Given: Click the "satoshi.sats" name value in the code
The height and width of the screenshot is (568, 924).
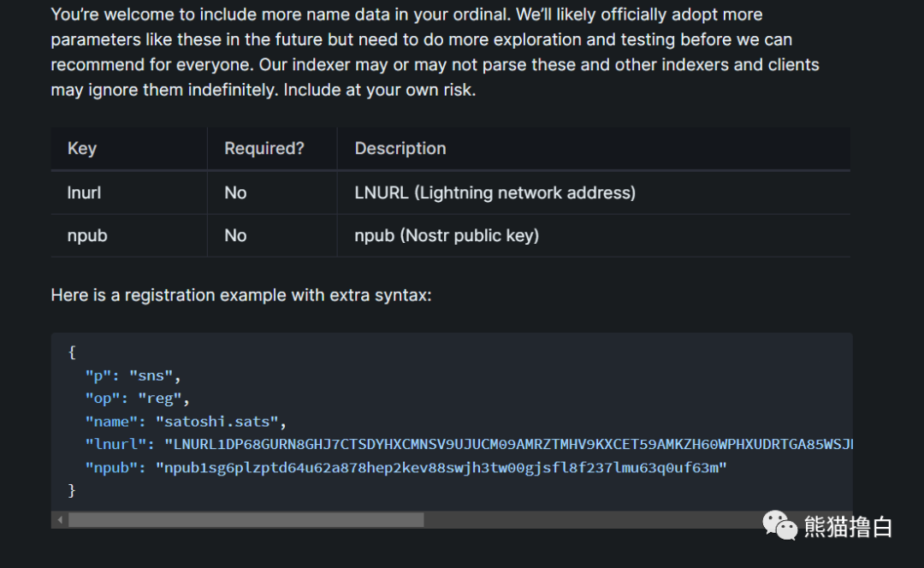Looking at the screenshot, I should [220, 422].
